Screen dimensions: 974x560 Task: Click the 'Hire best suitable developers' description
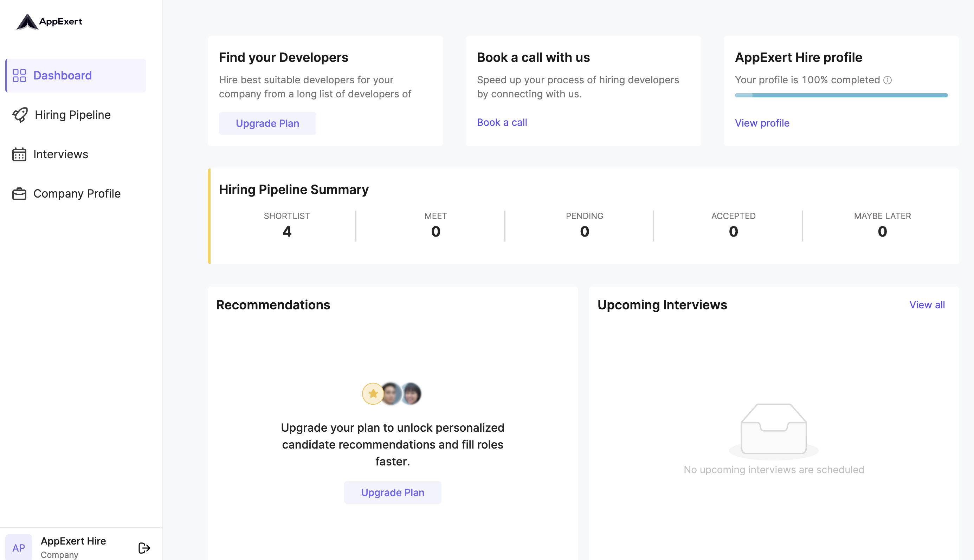coord(315,87)
